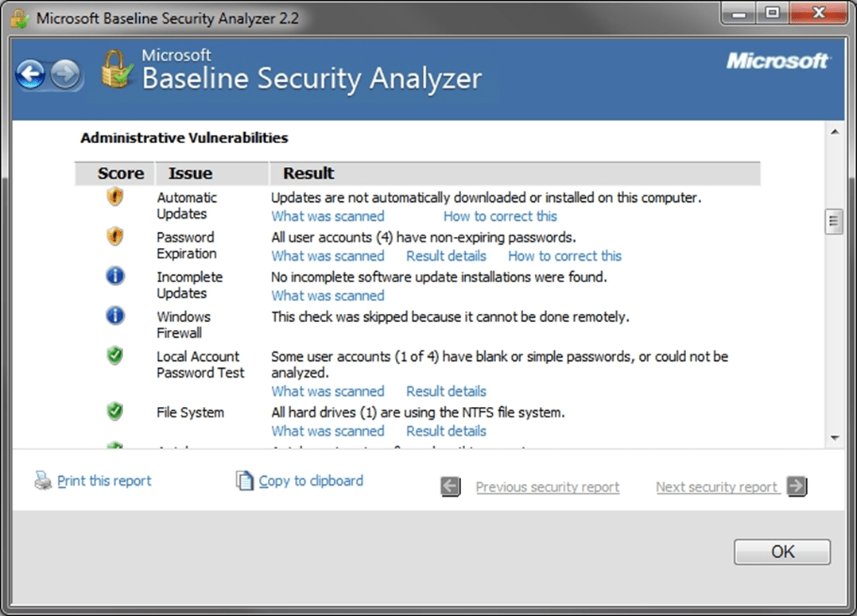This screenshot has width=857, height=616.
Task: Click the Incomplete Updates issue label
Action: tap(190, 285)
